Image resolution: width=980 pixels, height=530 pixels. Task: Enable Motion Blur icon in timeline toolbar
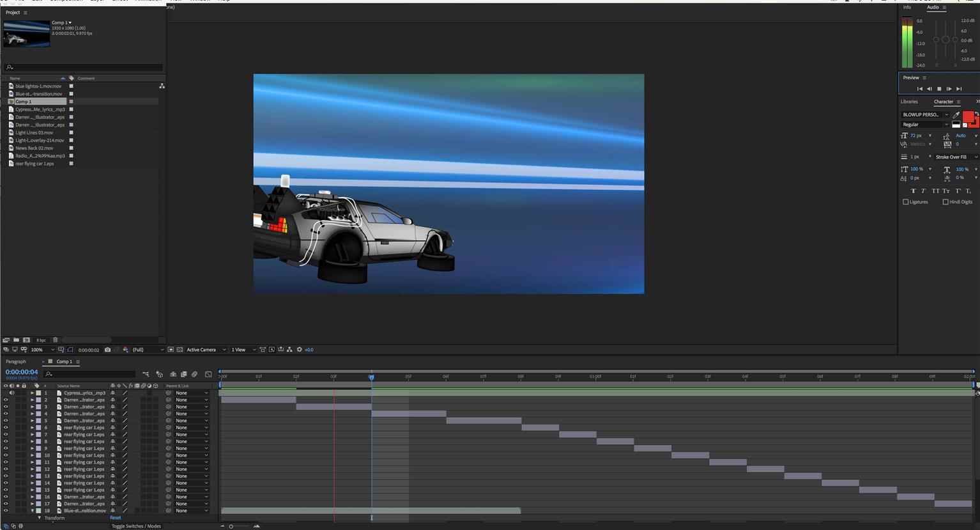(x=194, y=374)
